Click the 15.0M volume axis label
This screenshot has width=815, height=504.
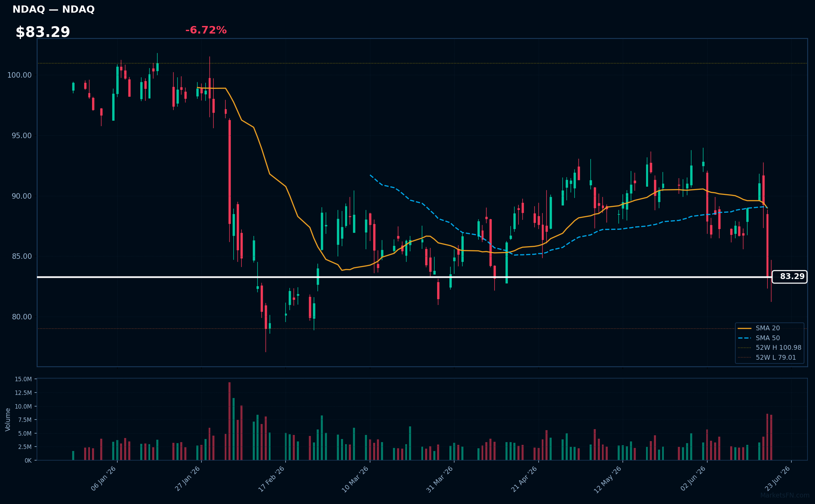click(x=23, y=379)
